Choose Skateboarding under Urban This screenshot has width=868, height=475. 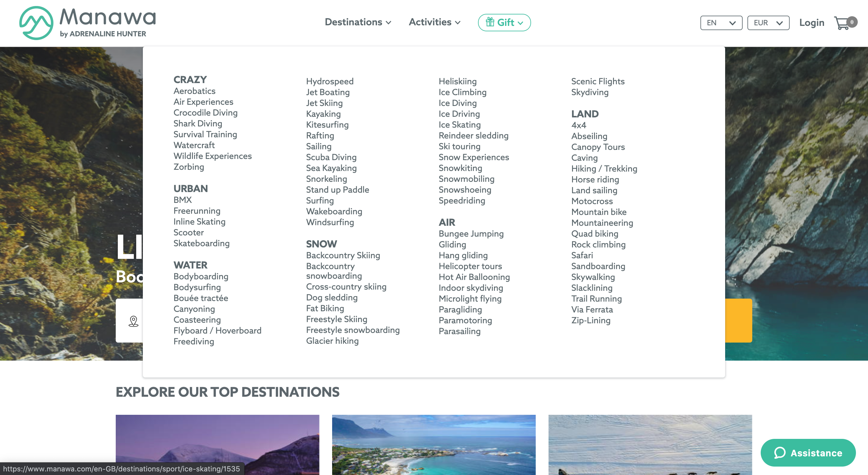click(x=202, y=243)
